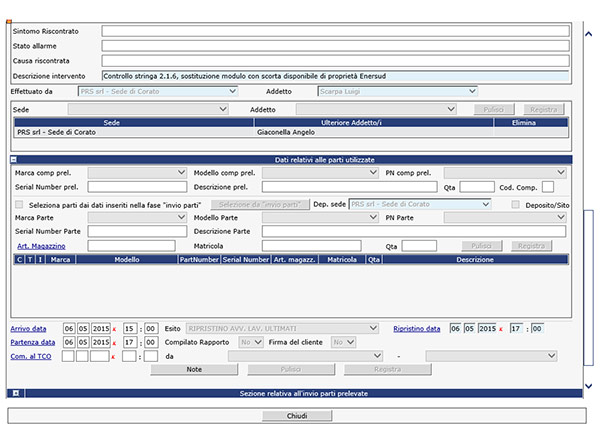Image resolution: width=600 pixels, height=436 pixels.
Task: Click the PartNumber column header
Action: coord(199,260)
